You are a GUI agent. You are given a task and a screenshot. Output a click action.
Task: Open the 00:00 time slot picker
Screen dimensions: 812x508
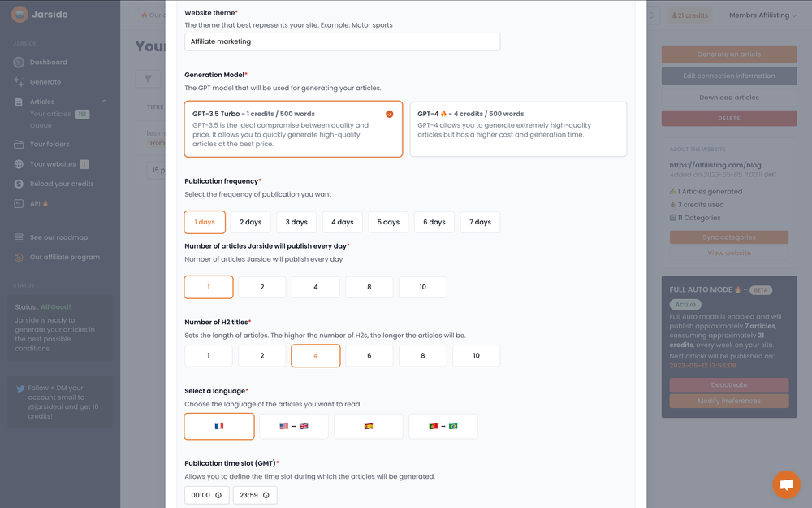tap(206, 494)
